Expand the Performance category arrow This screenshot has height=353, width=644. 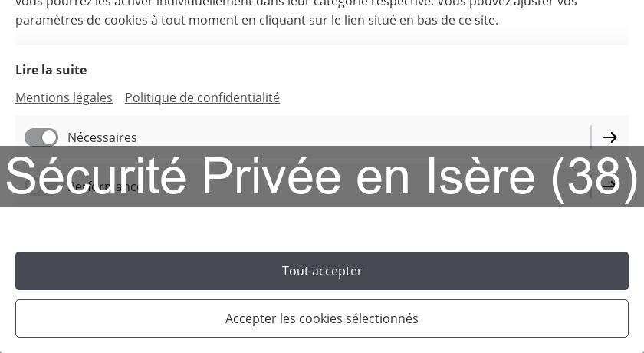(610, 185)
